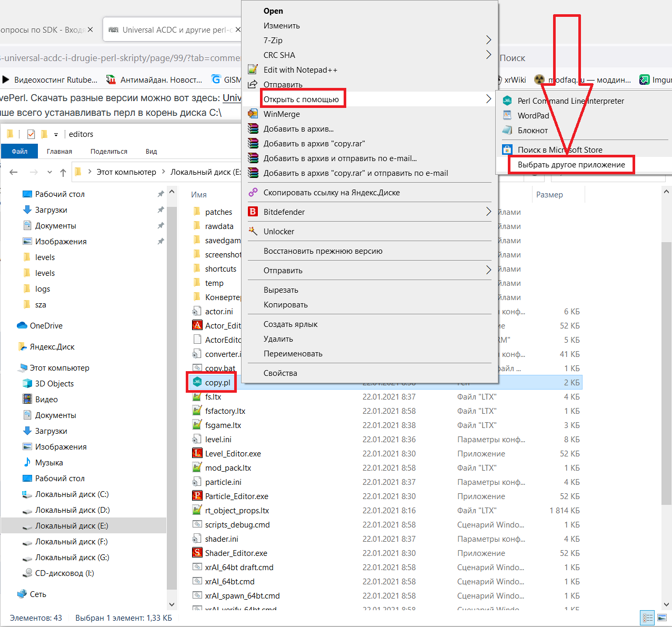Click the CD-дисковод (I:) drive icon
The height and width of the screenshot is (627, 672).
[27, 573]
